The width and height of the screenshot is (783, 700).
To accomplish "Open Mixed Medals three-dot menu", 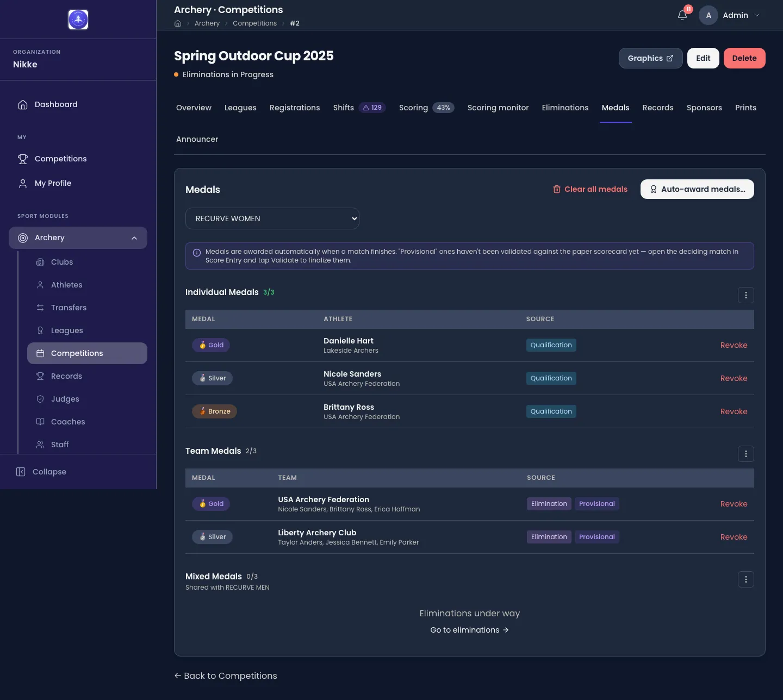I will (746, 579).
